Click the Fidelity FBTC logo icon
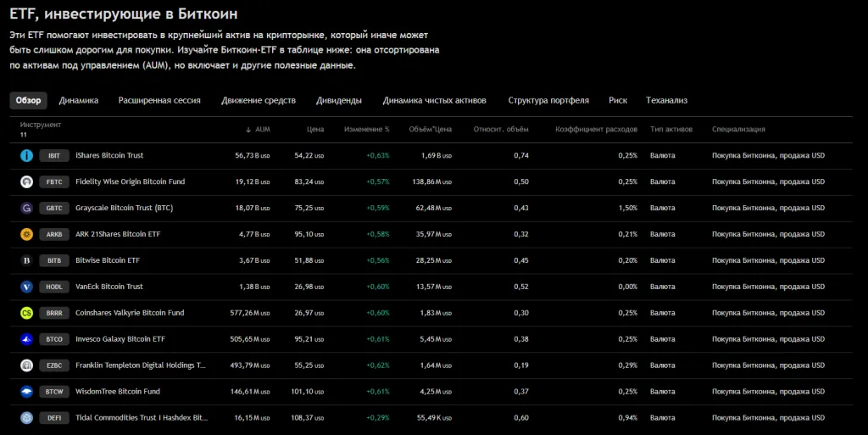Viewport: 868px width, 435px height. 26,181
